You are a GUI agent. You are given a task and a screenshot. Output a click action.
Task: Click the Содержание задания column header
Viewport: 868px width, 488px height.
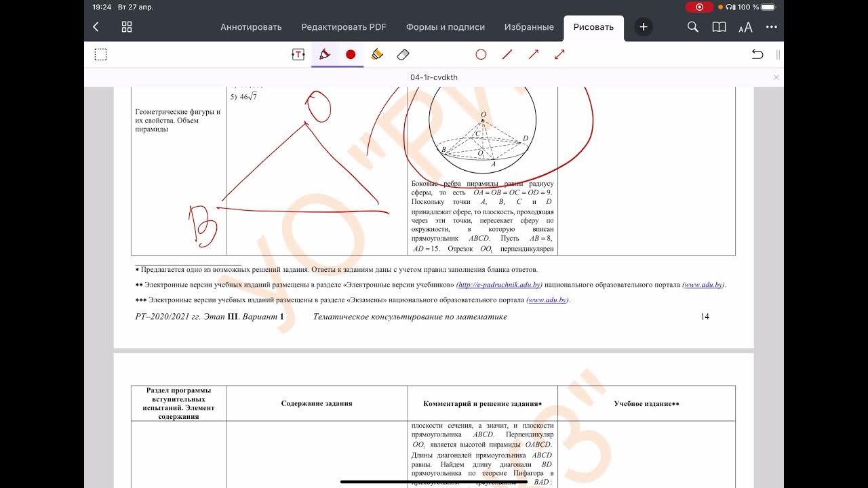pyautogui.click(x=317, y=403)
